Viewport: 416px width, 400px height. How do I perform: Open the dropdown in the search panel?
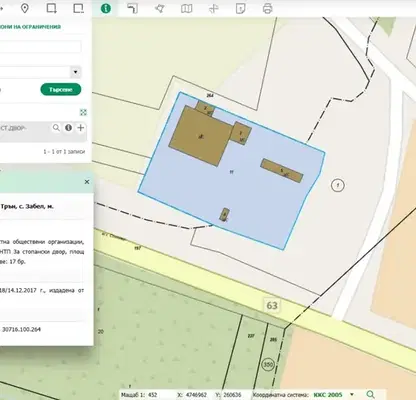coord(75,72)
